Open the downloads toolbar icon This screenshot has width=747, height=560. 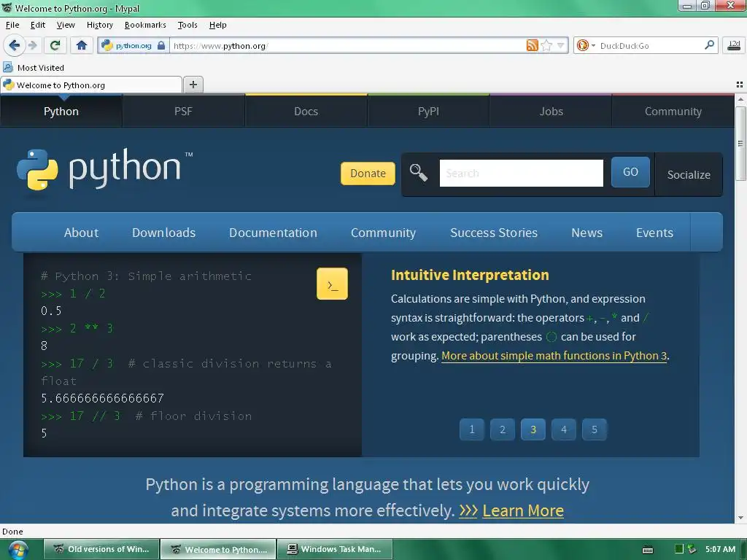tap(734, 46)
